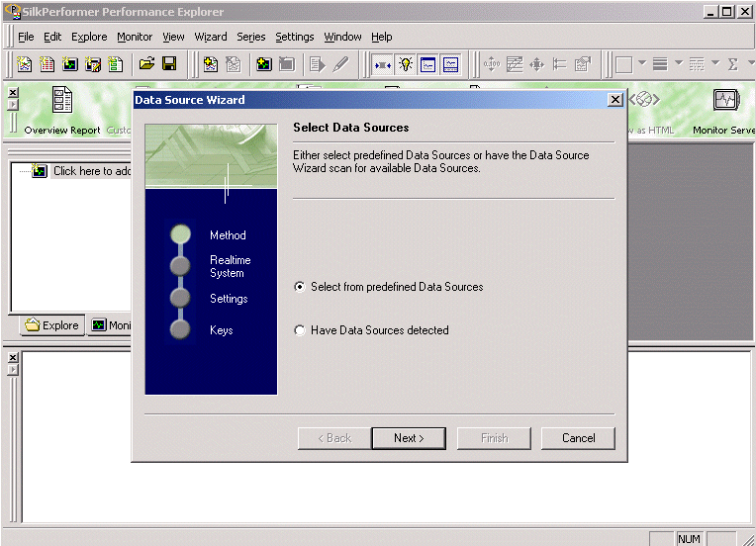Click the grayed document with arrow icon
Screen dimensions: 756x546
coord(318,64)
